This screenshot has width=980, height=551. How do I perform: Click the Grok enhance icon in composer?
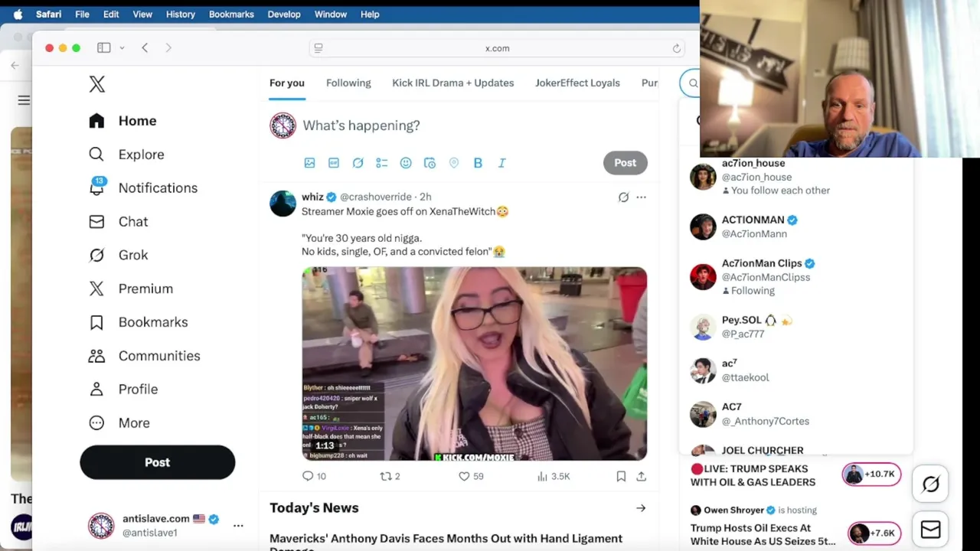tap(358, 163)
